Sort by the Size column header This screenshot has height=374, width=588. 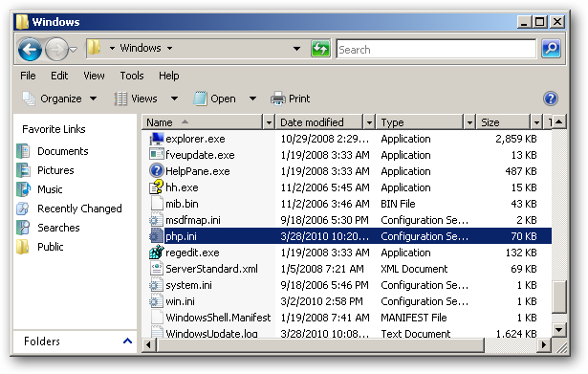click(503, 122)
